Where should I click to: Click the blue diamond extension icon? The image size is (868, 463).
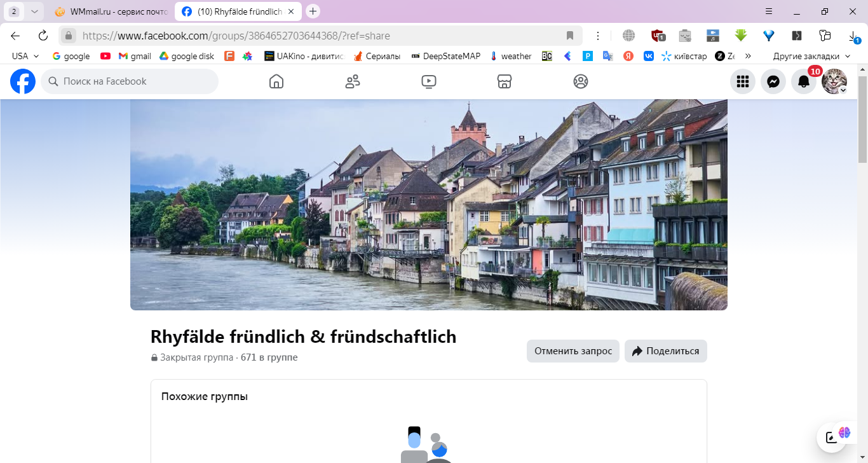tap(769, 36)
